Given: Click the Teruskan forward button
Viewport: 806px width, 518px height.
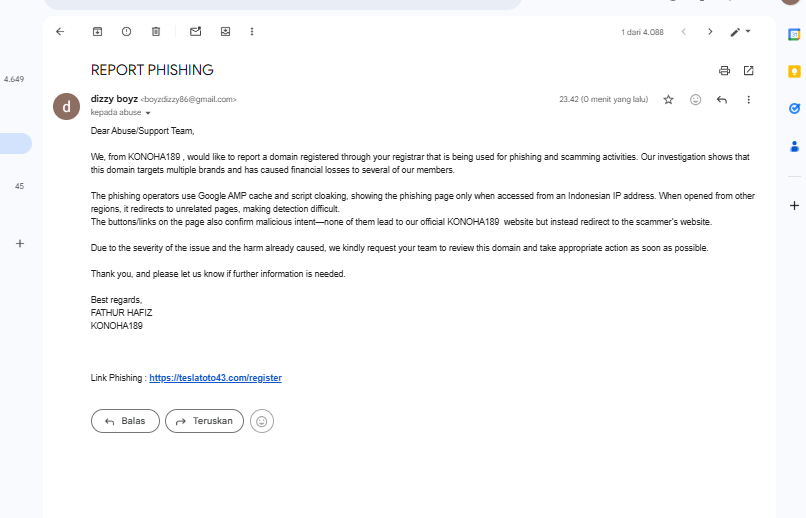Looking at the screenshot, I should 205,421.
